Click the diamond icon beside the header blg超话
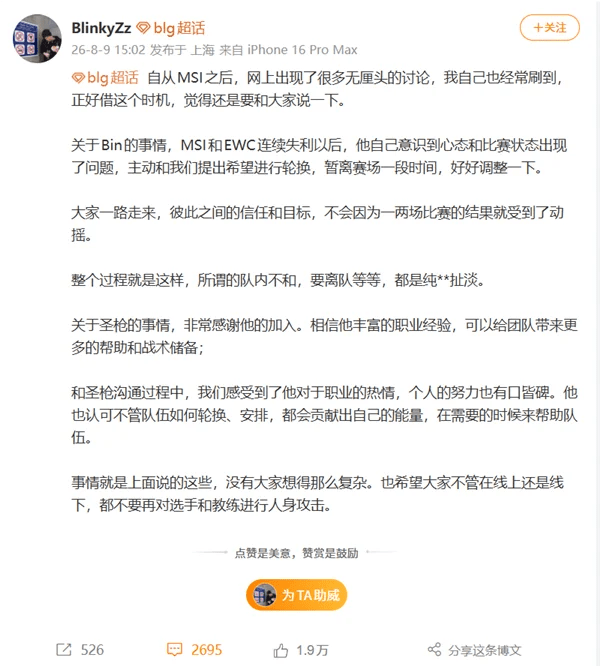Image resolution: width=600 pixels, height=666 pixels. (x=143, y=28)
